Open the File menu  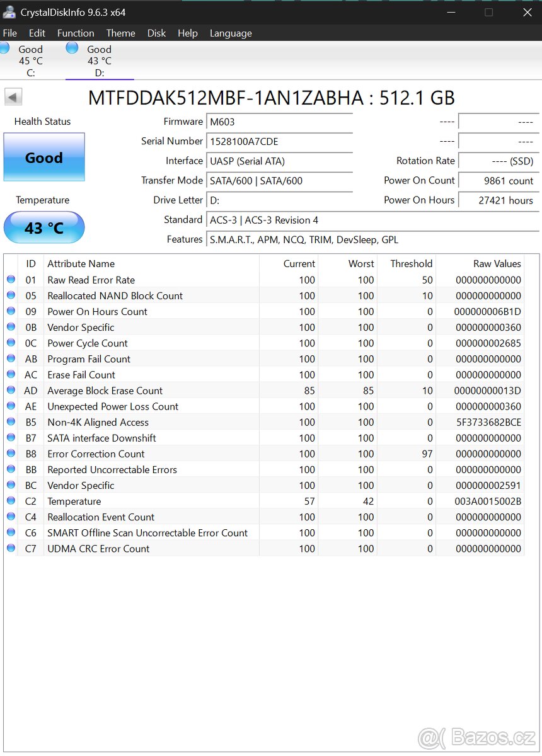coord(10,33)
